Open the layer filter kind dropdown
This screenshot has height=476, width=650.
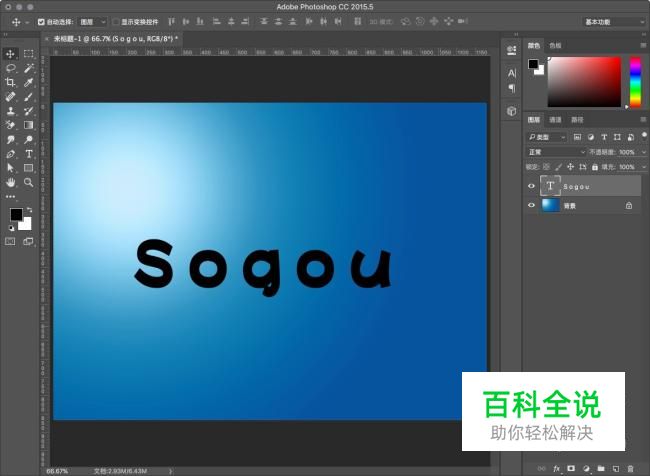pyautogui.click(x=547, y=137)
